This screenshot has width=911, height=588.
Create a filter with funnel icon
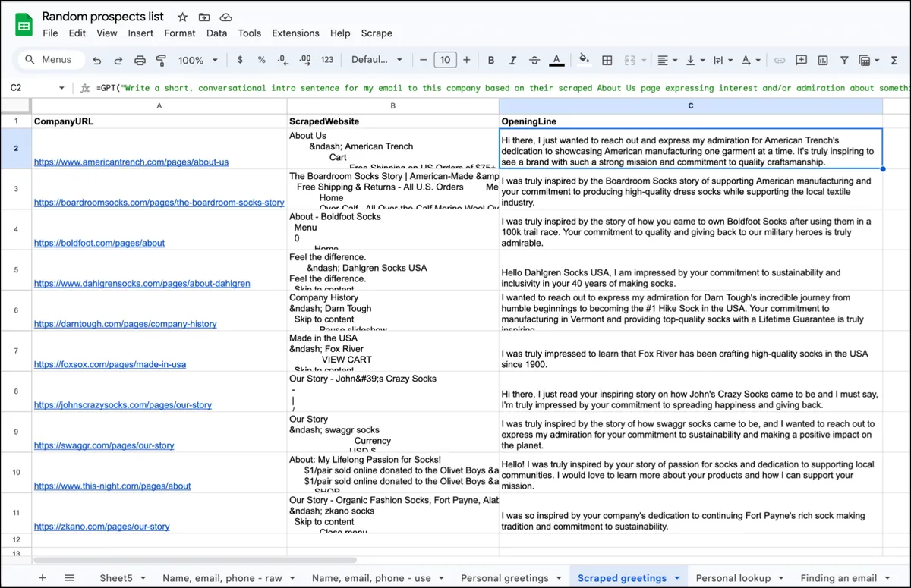coord(844,60)
